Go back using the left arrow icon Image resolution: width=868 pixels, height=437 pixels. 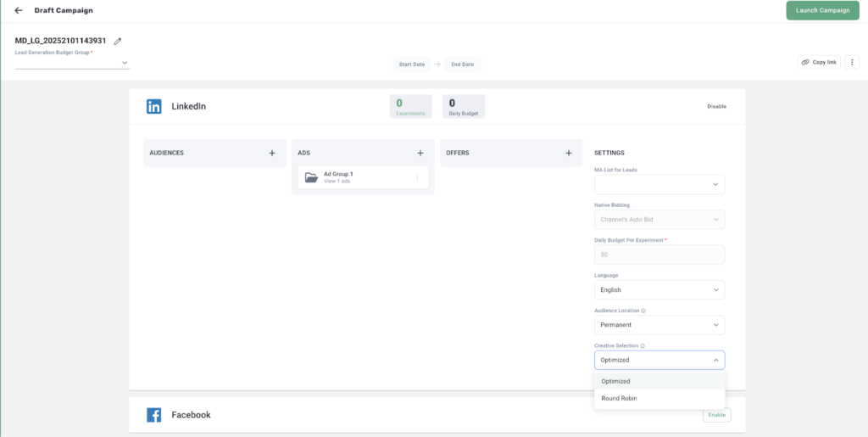coord(19,10)
